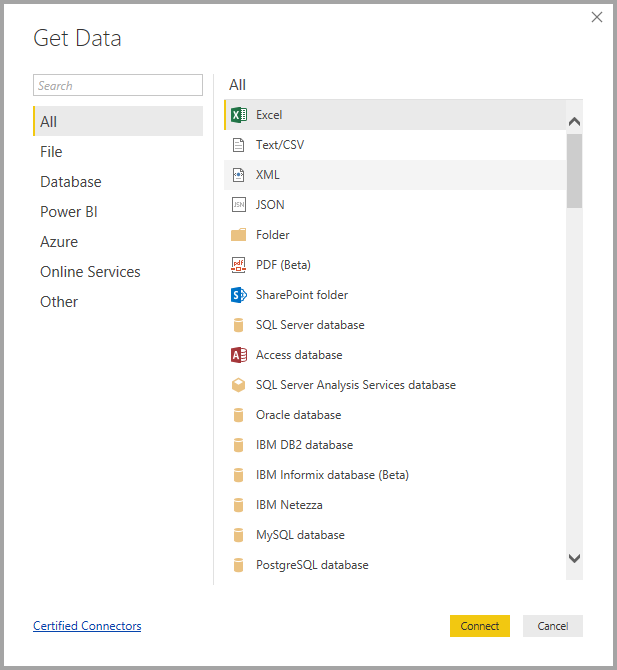The height and width of the screenshot is (670, 617).
Task: Select the "Folder" text label
Action: coord(273,235)
